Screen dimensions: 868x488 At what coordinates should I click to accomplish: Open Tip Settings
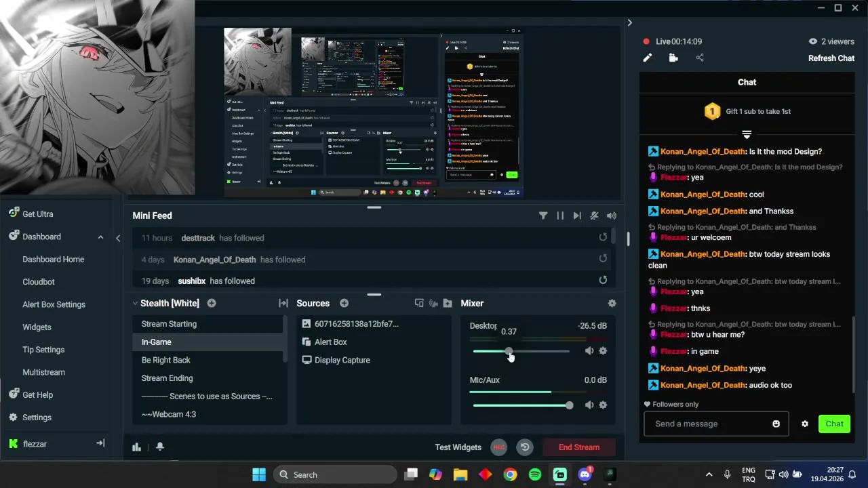(43, 350)
